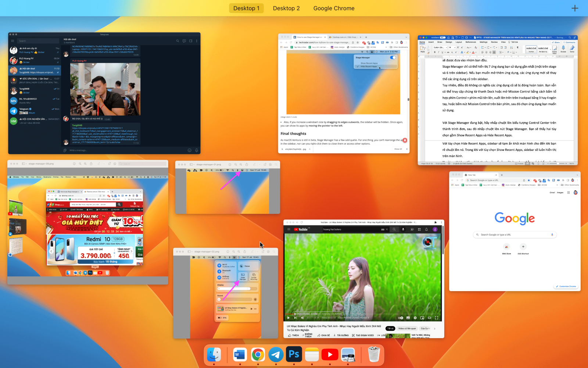Switch to Desktop 2

coord(286,8)
